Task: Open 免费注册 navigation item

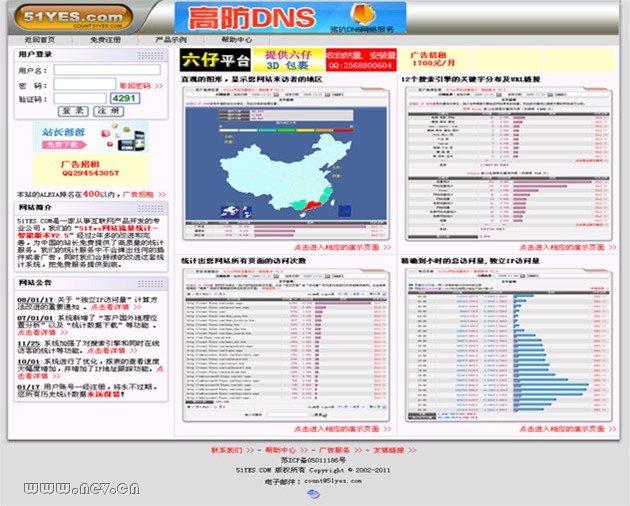Action: click(105, 40)
